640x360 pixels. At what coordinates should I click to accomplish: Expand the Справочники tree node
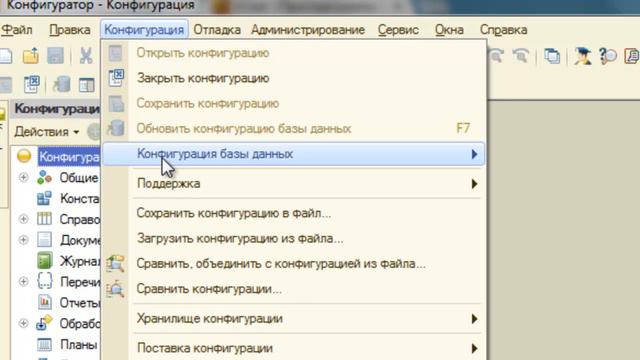(x=24, y=219)
